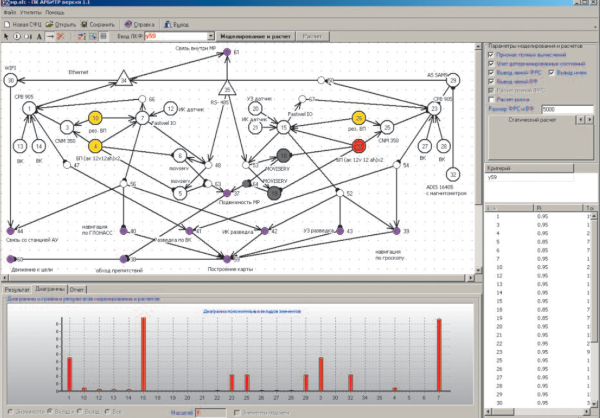The height and width of the screenshot is (418, 600).
Task: Uncheck the Вывод явной ВФ checkbox
Action: coord(491,82)
